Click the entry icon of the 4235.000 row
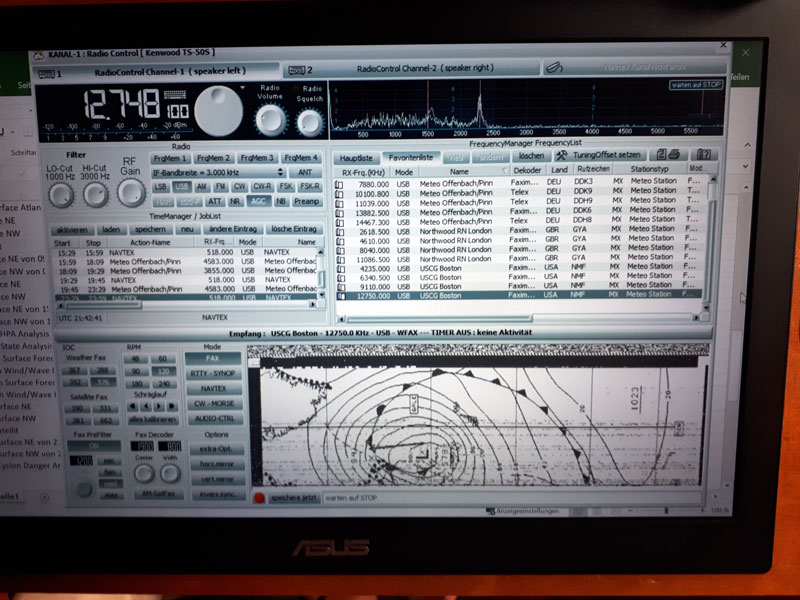 click(340, 269)
